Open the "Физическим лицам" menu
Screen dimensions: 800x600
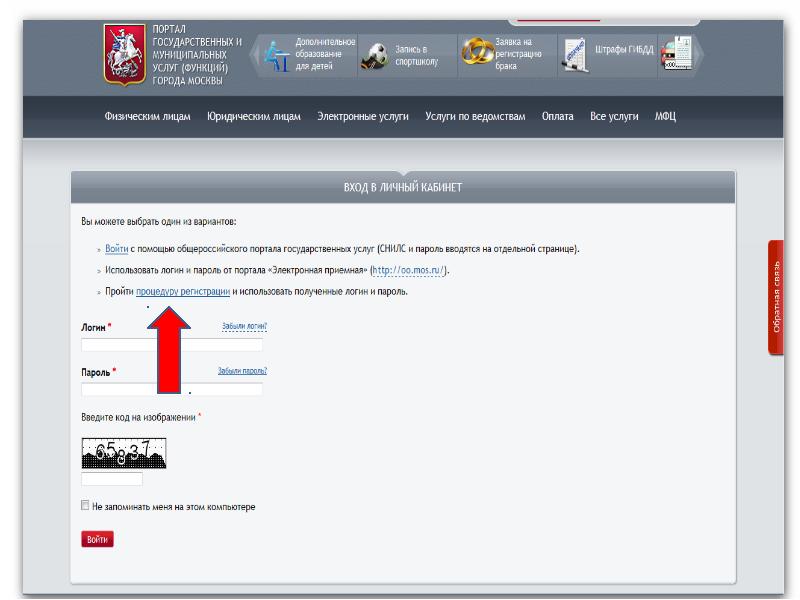pyautogui.click(x=147, y=117)
